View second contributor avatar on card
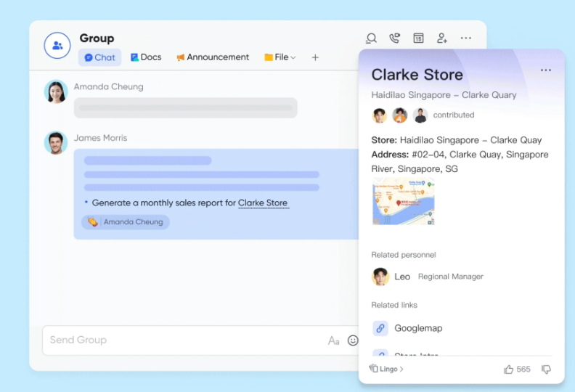 [x=400, y=115]
